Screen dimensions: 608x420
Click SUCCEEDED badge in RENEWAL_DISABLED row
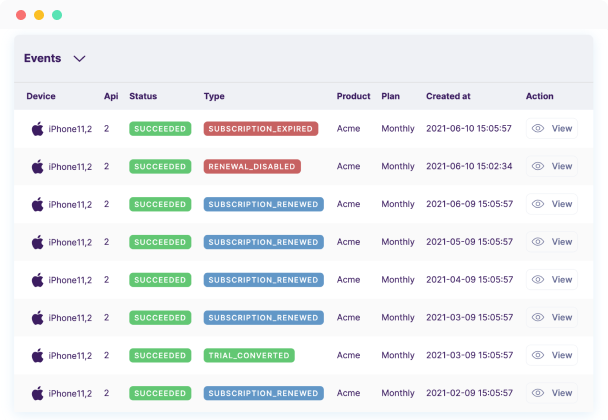160,166
